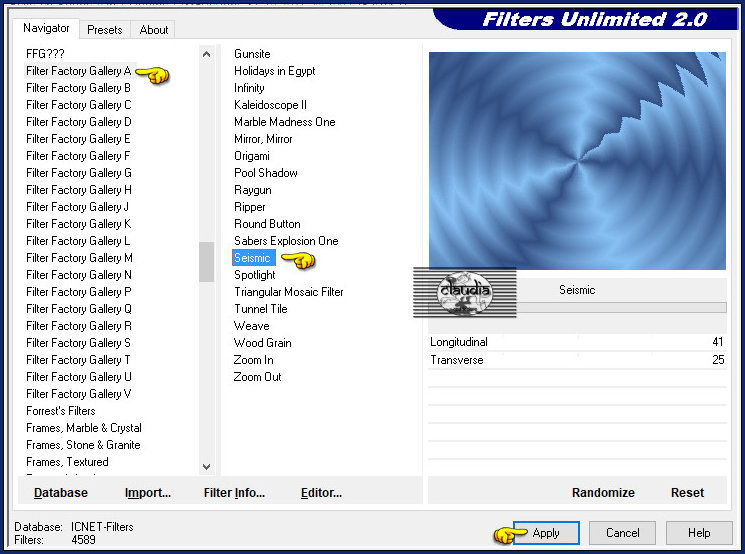Choose the Pool Shadow filter
The image size is (745, 554).
pos(266,173)
